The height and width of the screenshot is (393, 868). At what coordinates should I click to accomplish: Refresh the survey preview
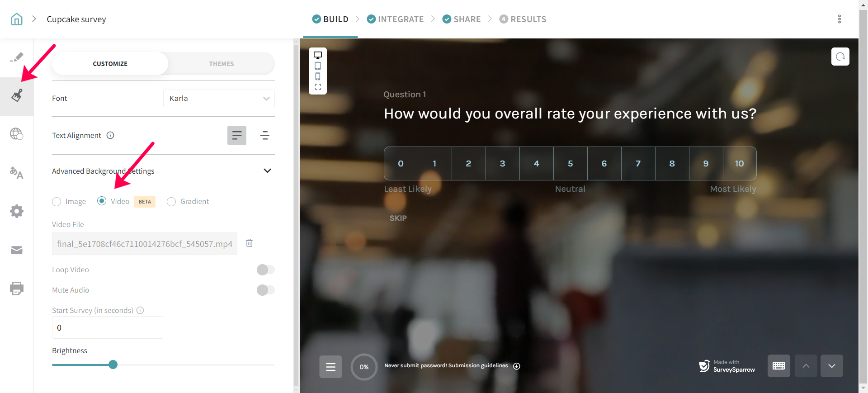pyautogui.click(x=840, y=57)
